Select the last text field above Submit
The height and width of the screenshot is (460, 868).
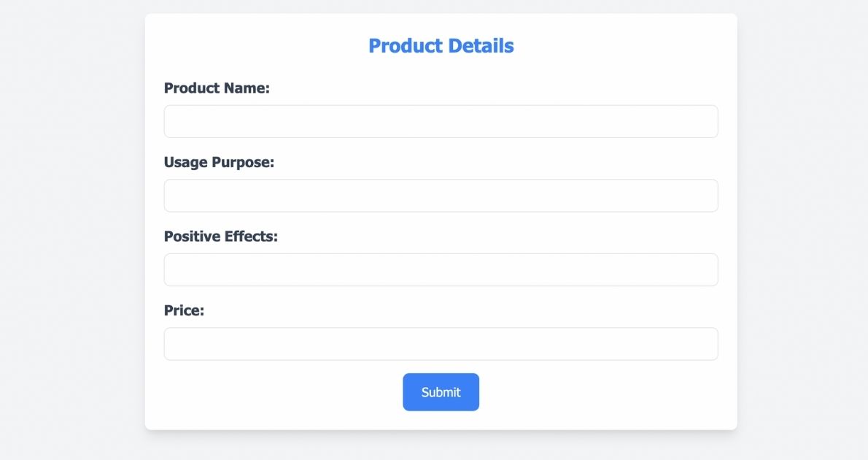coord(441,344)
